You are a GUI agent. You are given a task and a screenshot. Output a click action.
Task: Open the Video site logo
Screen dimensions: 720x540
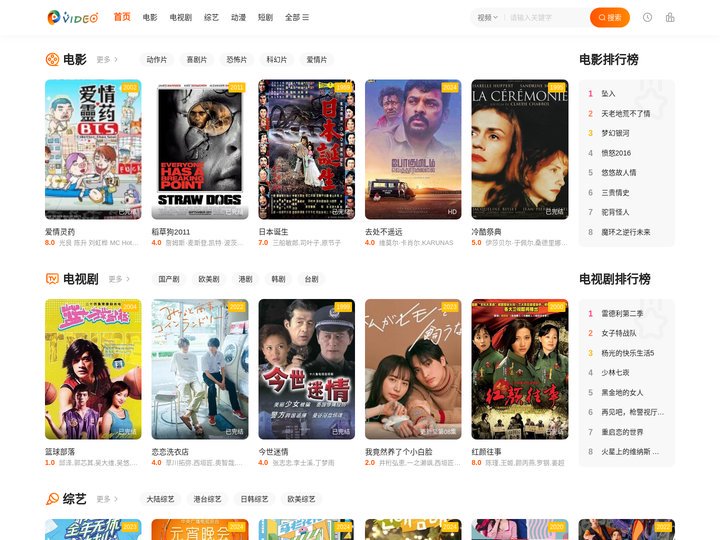pos(73,17)
